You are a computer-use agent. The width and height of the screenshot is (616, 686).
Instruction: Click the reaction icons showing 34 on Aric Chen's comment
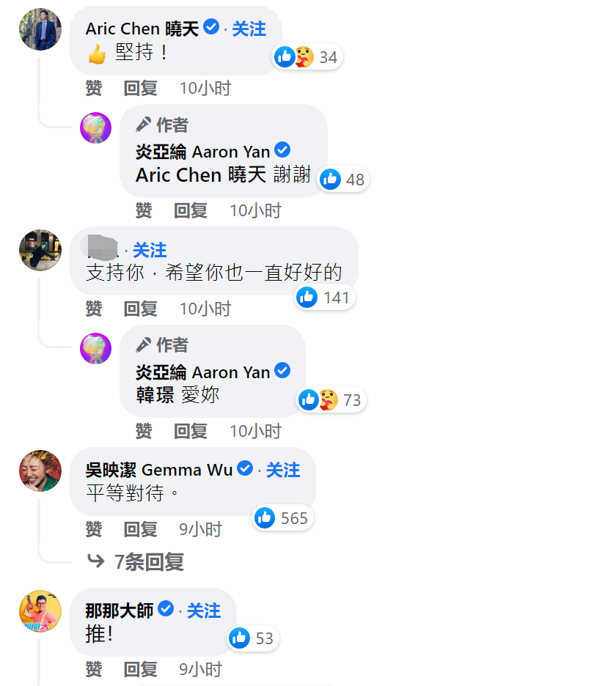pyautogui.click(x=307, y=57)
